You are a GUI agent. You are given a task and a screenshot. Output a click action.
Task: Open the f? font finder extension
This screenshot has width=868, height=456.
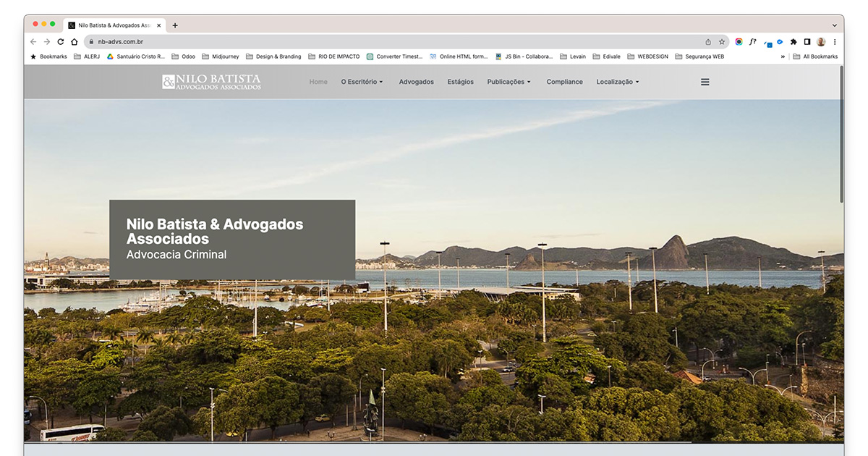[x=752, y=42]
